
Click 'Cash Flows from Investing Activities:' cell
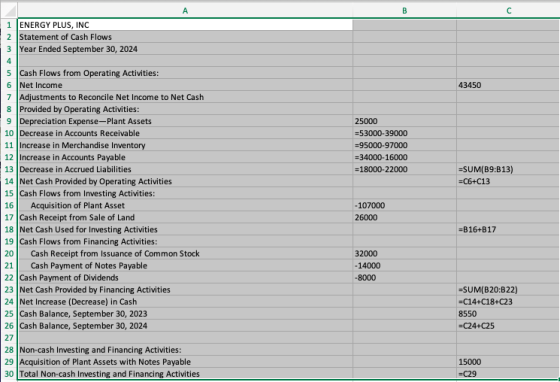pyautogui.click(x=185, y=193)
